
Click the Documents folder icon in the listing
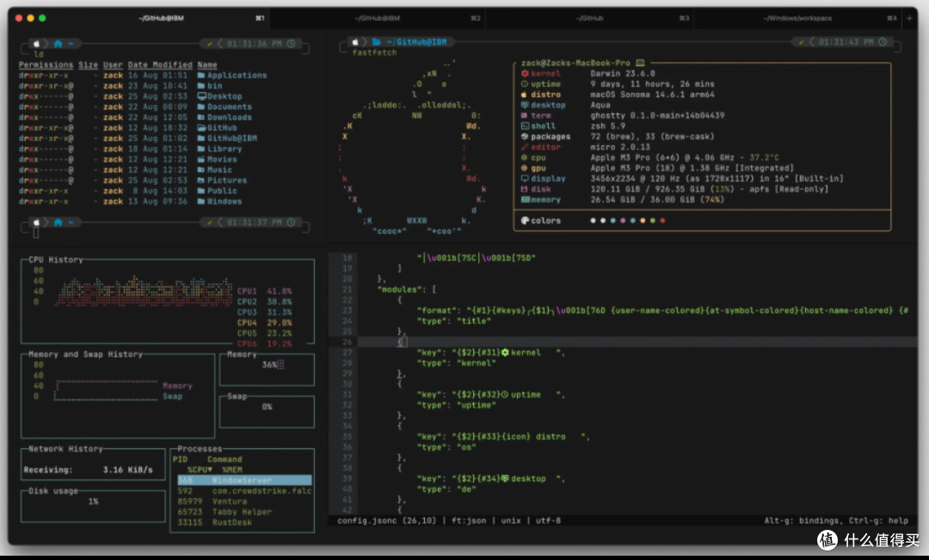[x=200, y=107]
